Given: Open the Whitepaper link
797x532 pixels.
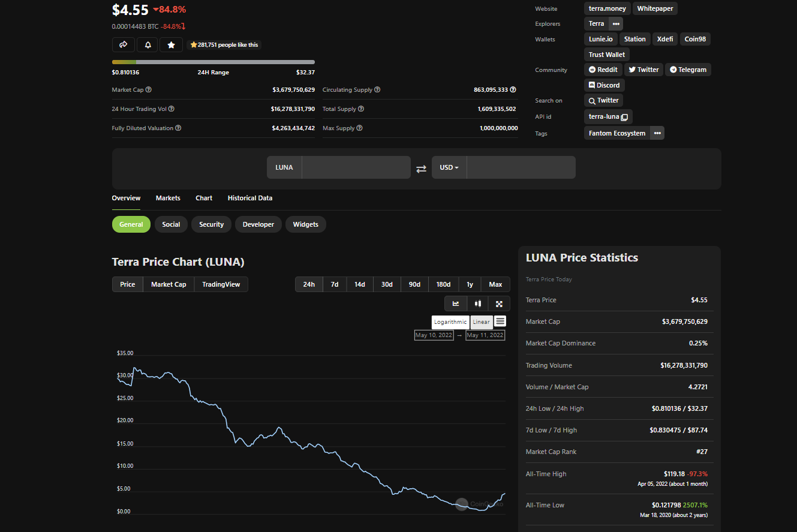Looking at the screenshot, I should (x=655, y=8).
